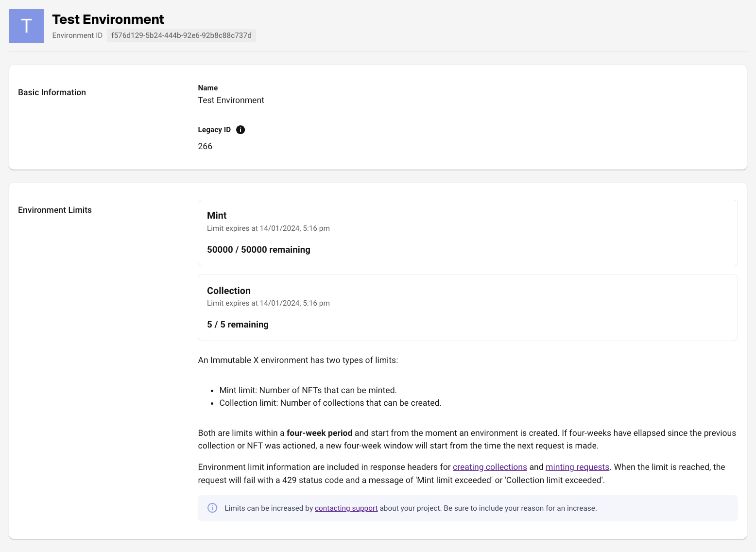The height and width of the screenshot is (552, 756).
Task: Select the Test Environment page title
Action: (108, 19)
